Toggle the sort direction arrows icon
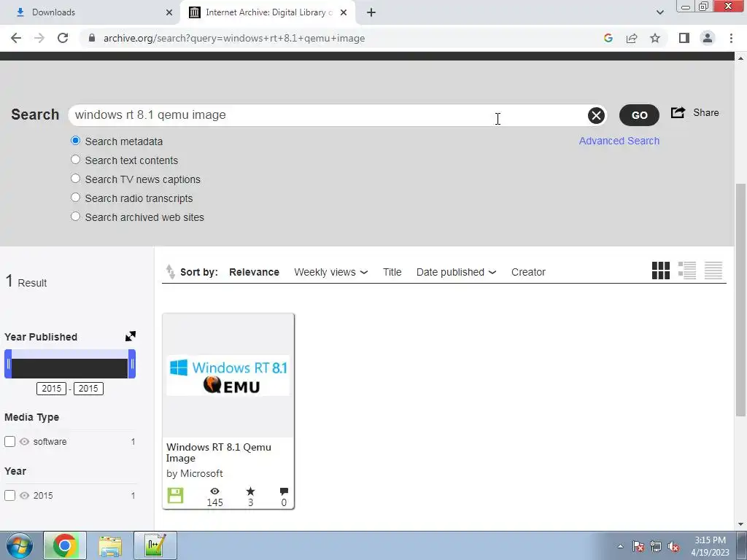 (x=170, y=272)
